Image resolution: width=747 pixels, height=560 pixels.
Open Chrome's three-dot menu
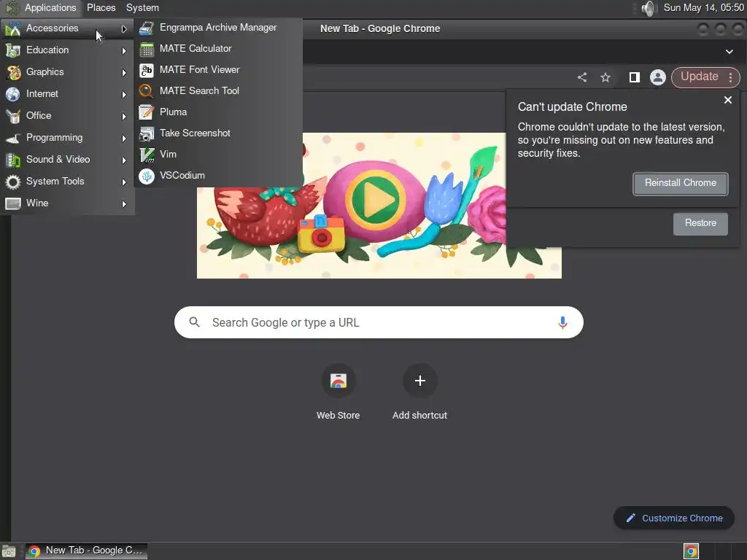730,77
